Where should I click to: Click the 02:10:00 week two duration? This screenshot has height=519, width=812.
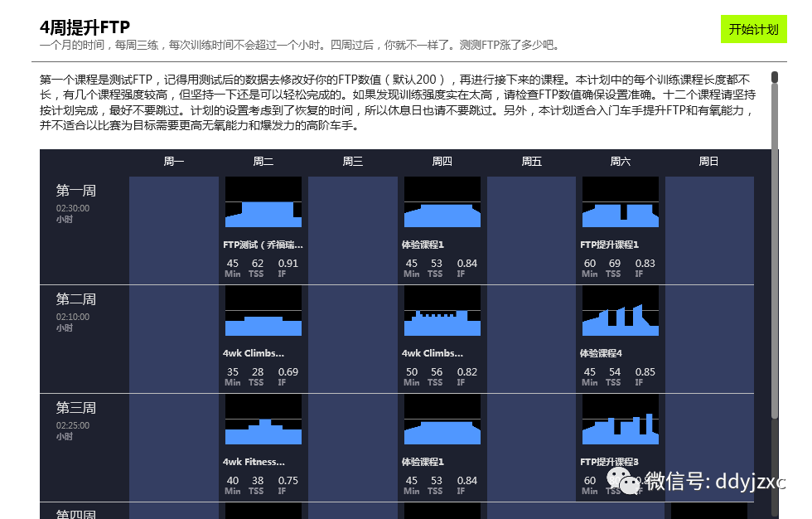click(73, 317)
